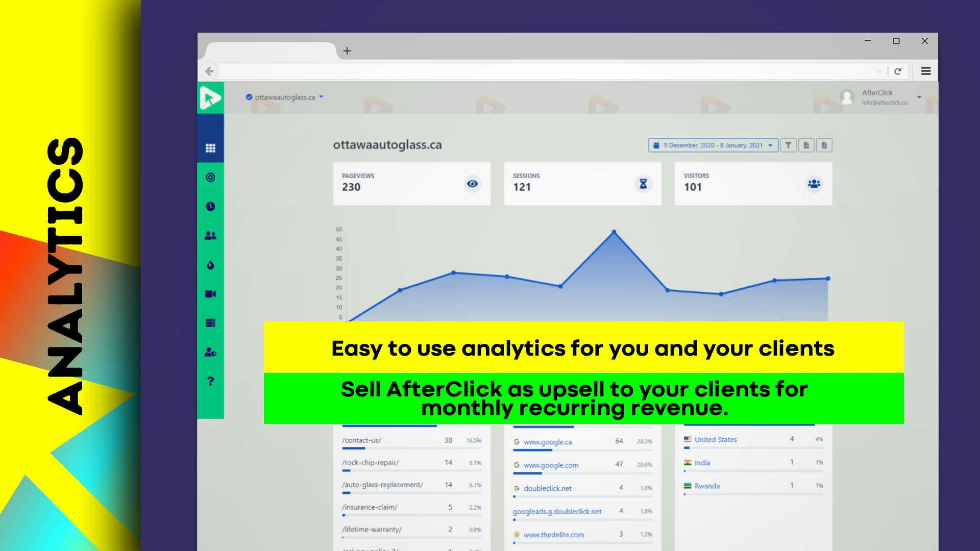Click the filter funnel icon
The width and height of the screenshot is (980, 551).
coord(788,145)
